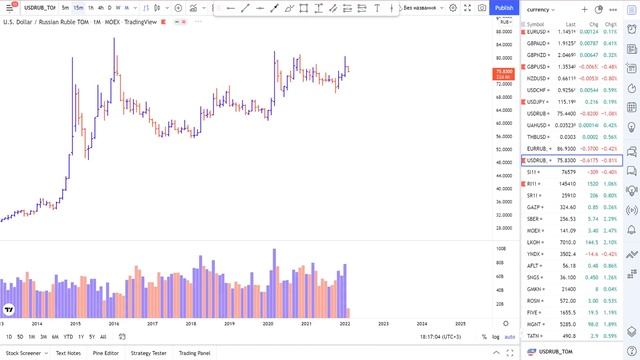Select the text annotation tool
Viewport: 640px width, 360px height.
pyautogui.click(x=377, y=8)
